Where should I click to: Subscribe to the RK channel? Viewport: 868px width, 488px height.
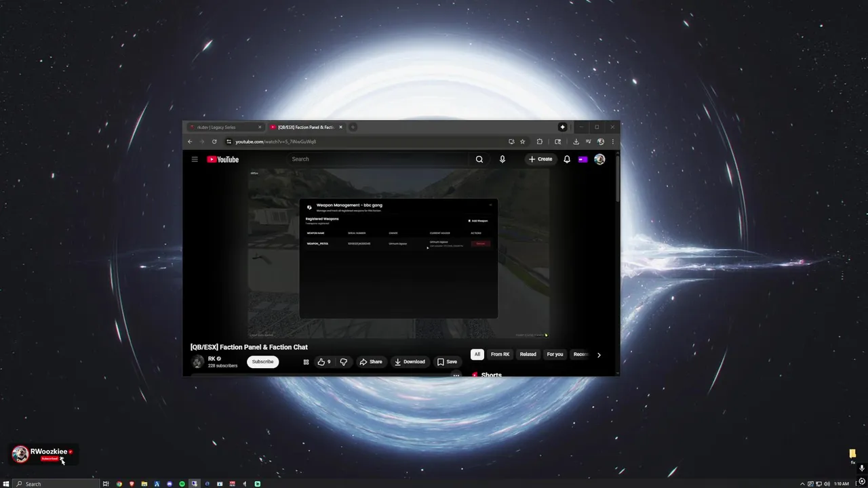(262, 362)
